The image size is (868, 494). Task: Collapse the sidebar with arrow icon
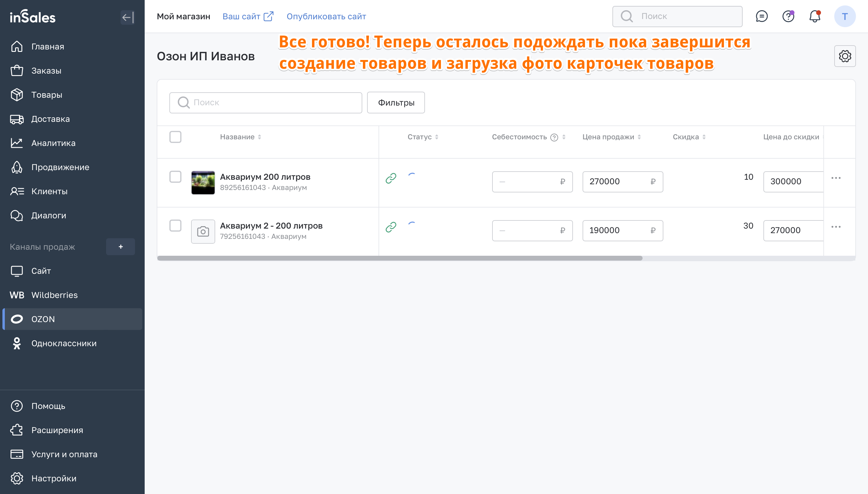[x=127, y=17]
